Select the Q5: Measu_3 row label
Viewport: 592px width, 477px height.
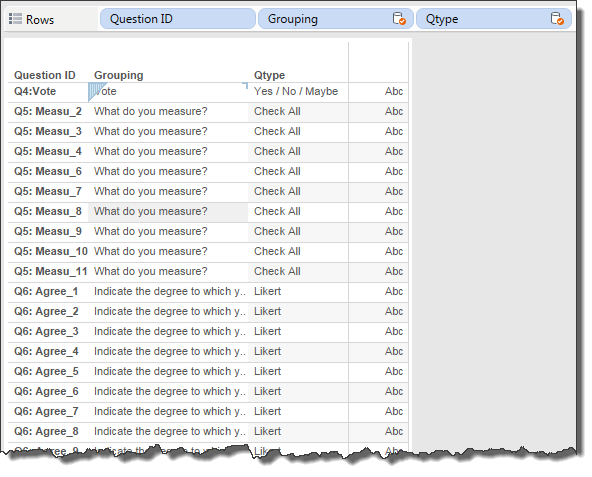(48, 131)
